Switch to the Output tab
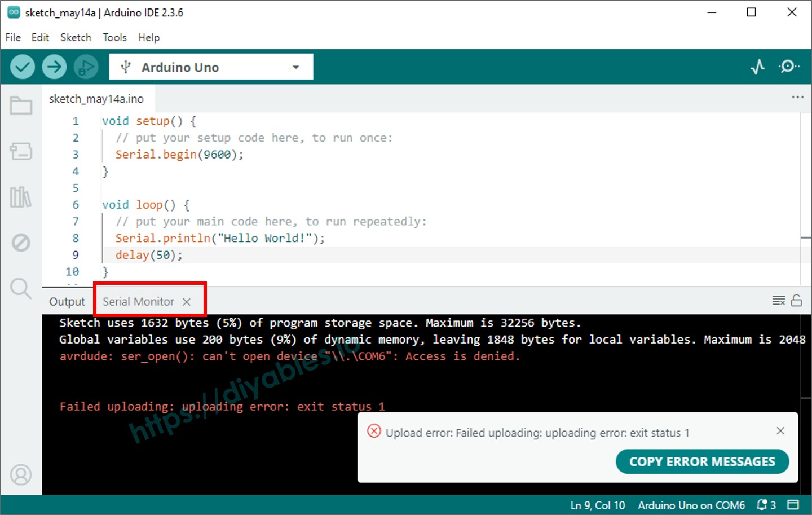 [67, 302]
